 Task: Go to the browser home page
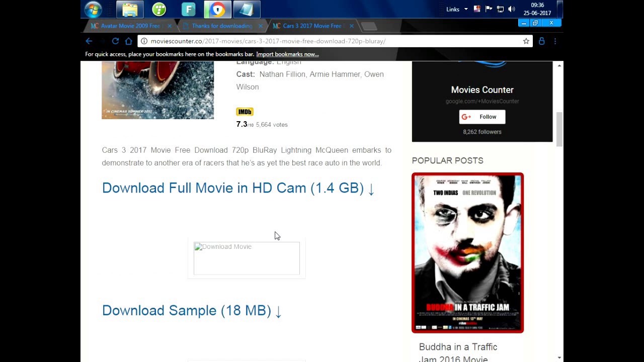(x=129, y=41)
